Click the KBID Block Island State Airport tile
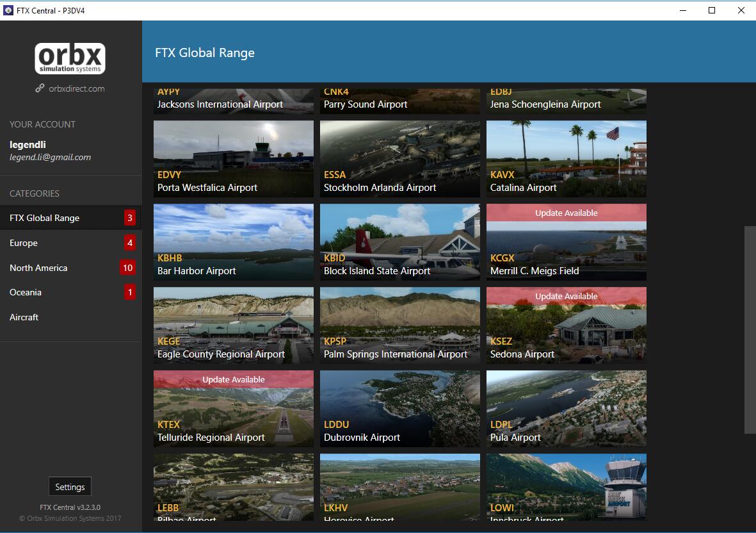This screenshot has height=533, width=756. click(399, 242)
